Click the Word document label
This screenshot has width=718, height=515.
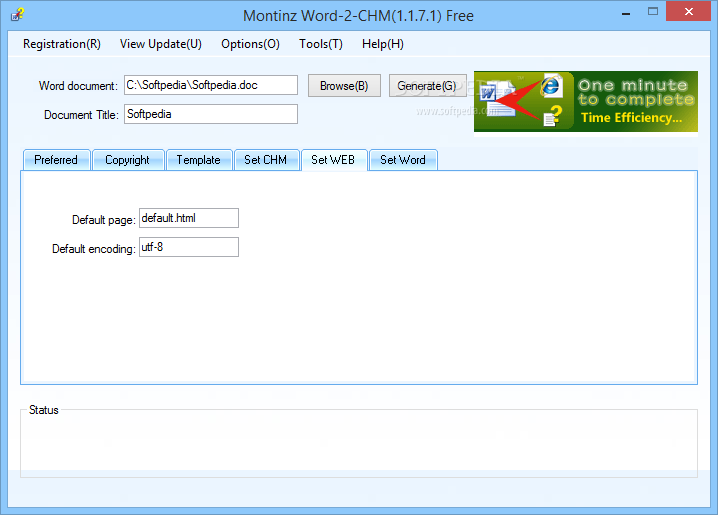click(x=78, y=86)
